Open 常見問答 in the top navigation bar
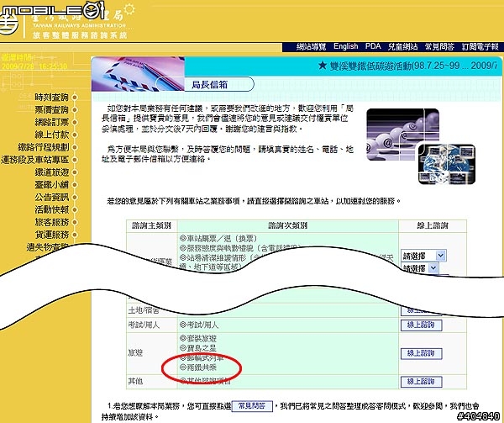The image size is (504, 423). (x=439, y=47)
